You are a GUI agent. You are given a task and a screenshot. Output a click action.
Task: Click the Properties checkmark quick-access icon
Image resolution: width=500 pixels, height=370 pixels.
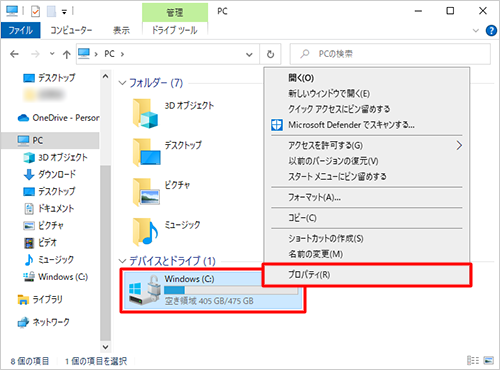click(35, 11)
